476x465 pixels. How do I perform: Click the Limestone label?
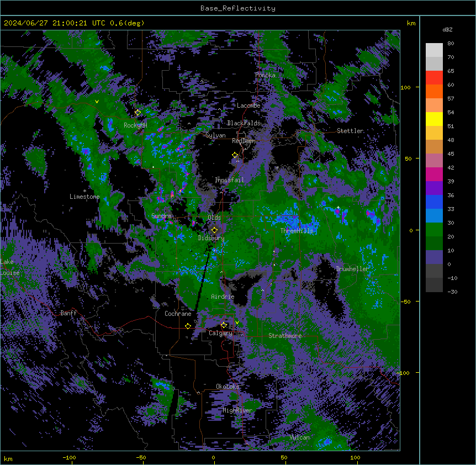pos(84,197)
